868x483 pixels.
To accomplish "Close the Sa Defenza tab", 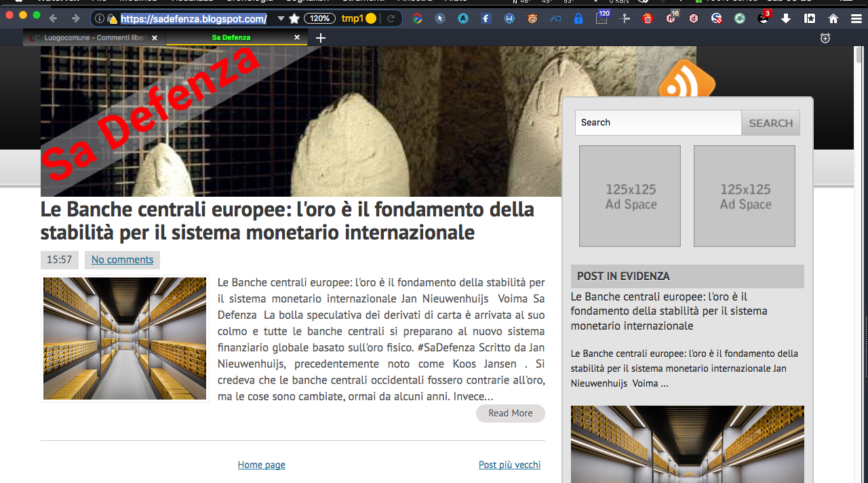I will coord(297,38).
